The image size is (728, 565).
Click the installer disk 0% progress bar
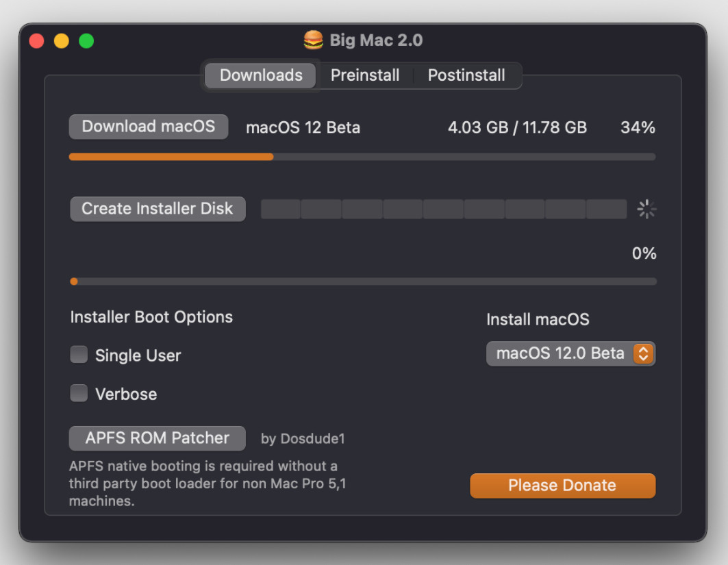click(x=363, y=281)
